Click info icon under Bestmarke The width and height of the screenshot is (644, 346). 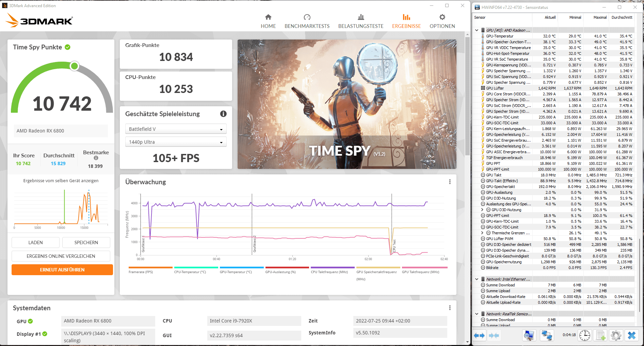pos(96,158)
